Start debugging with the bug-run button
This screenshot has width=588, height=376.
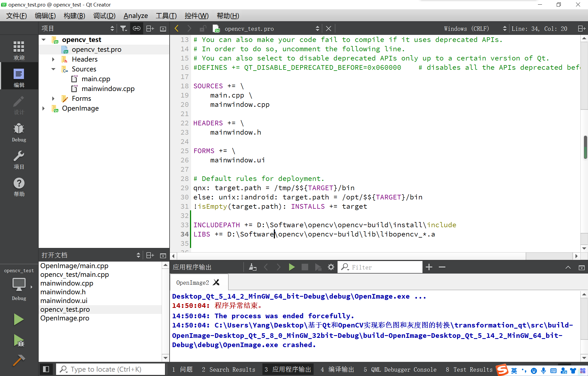[x=19, y=341]
